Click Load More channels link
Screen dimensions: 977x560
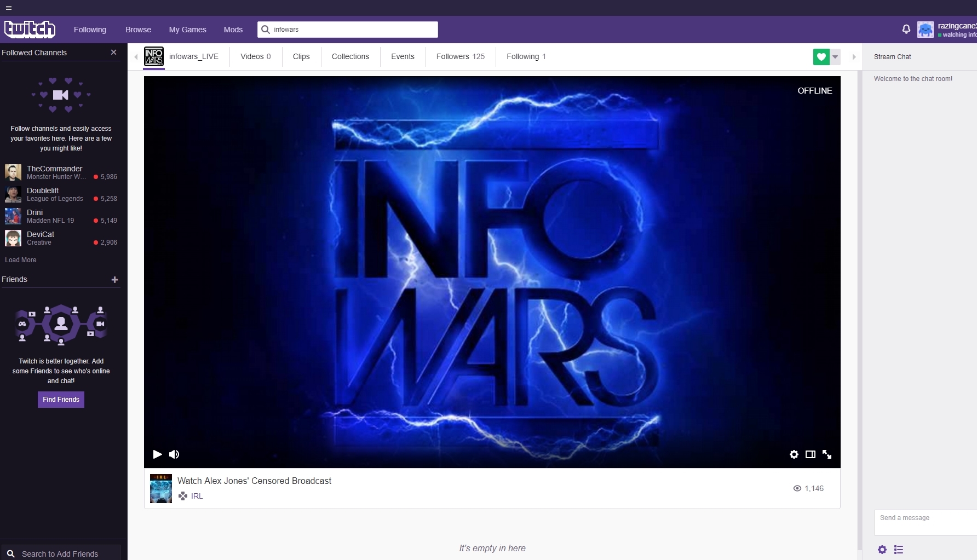(x=21, y=260)
